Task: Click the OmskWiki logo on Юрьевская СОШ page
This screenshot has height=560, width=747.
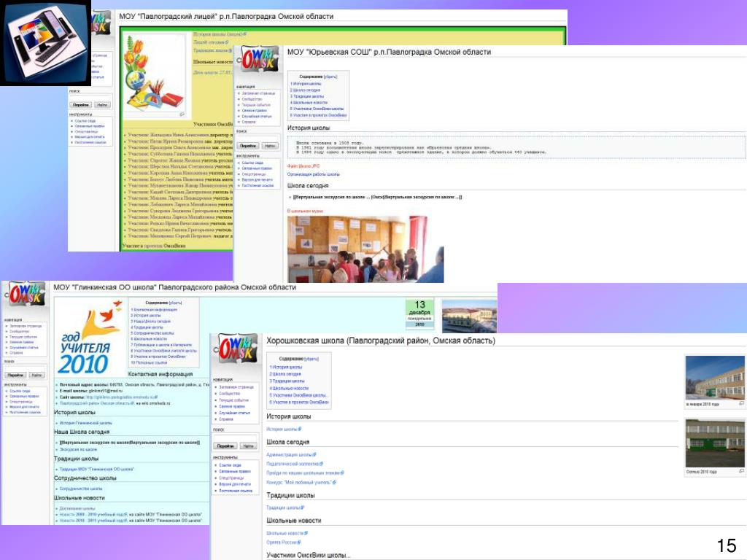Action: pos(258,60)
